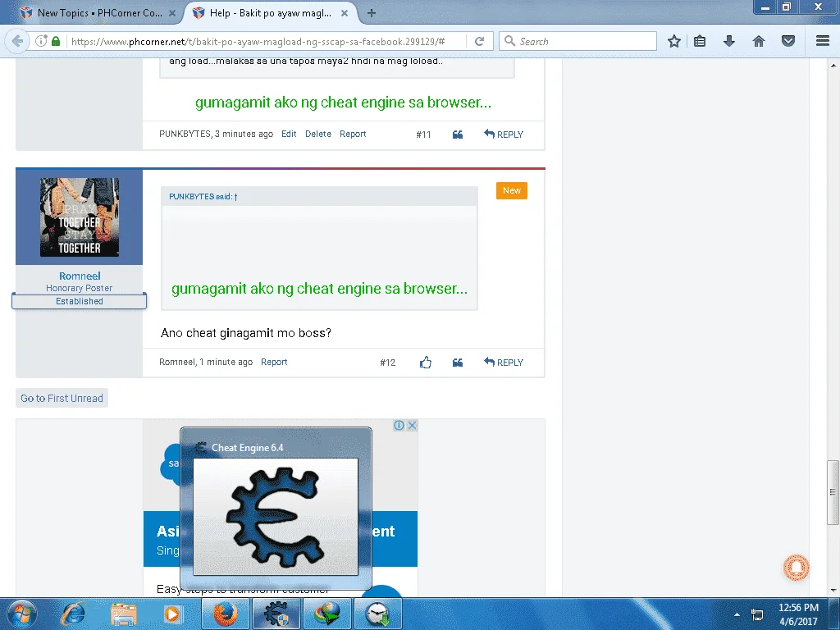Click PUNKBYTES username in post #11 footer
Viewport: 840px width, 630px height.
click(185, 134)
